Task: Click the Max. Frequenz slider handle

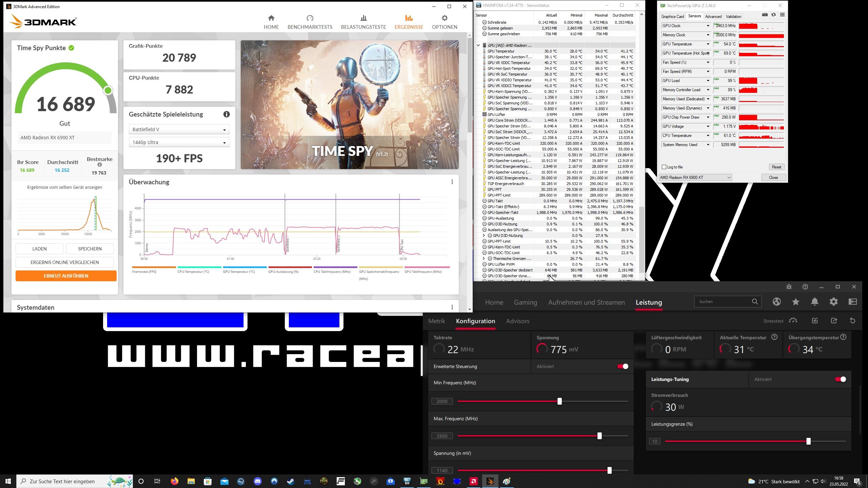Action: pyautogui.click(x=599, y=436)
